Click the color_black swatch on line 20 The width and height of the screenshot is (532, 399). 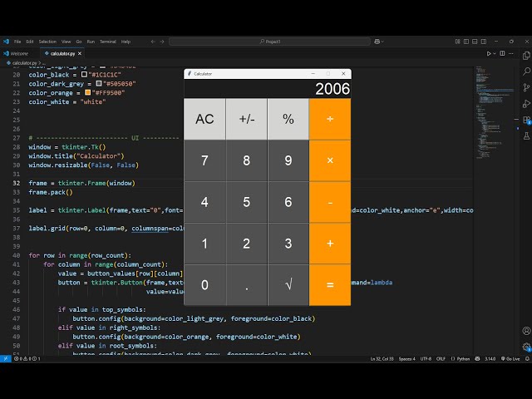(x=84, y=74)
